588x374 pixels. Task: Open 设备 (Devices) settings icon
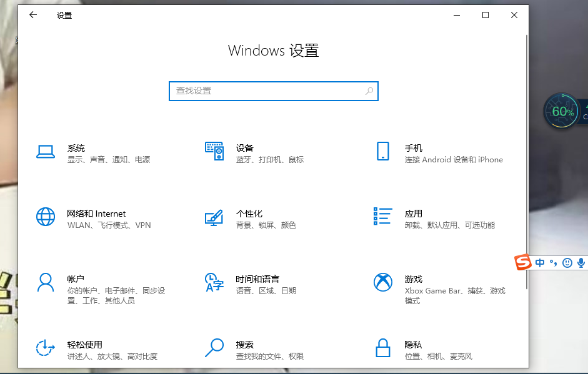pos(214,150)
